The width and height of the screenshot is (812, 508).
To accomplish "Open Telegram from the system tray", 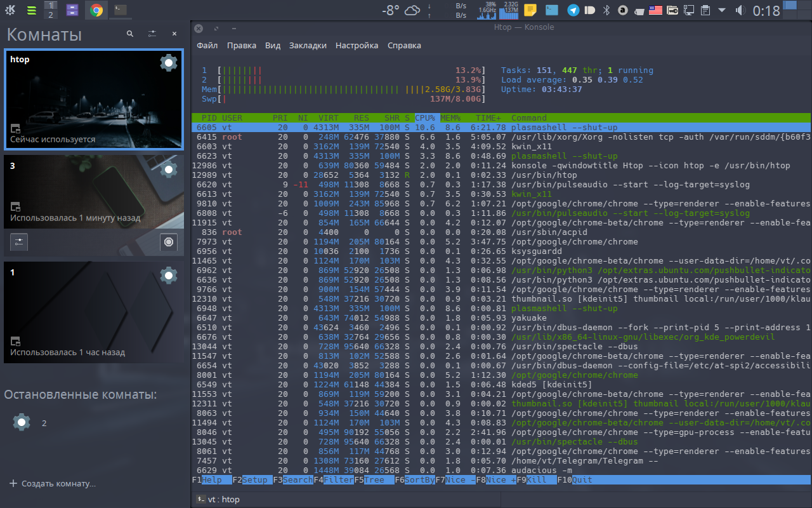I will coord(573,10).
